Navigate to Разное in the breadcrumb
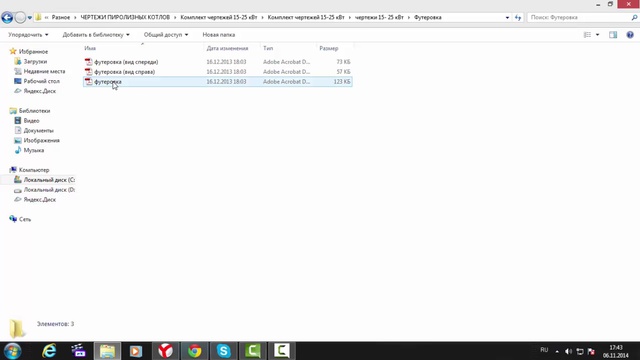Viewport: 640px width, 360px height. click(x=61, y=18)
